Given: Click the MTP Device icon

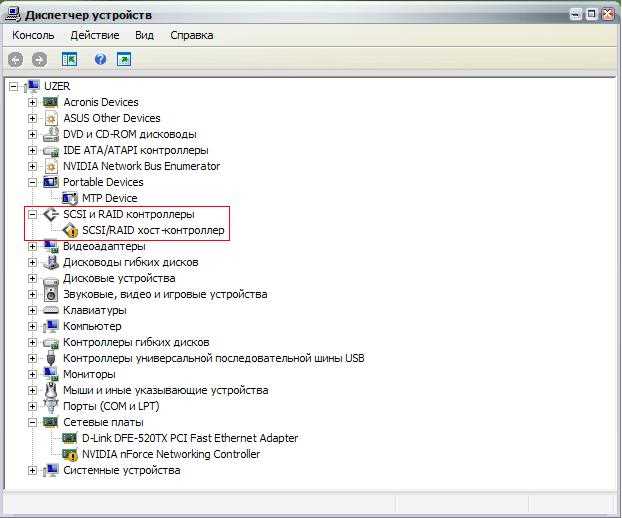Looking at the screenshot, I should (70, 198).
